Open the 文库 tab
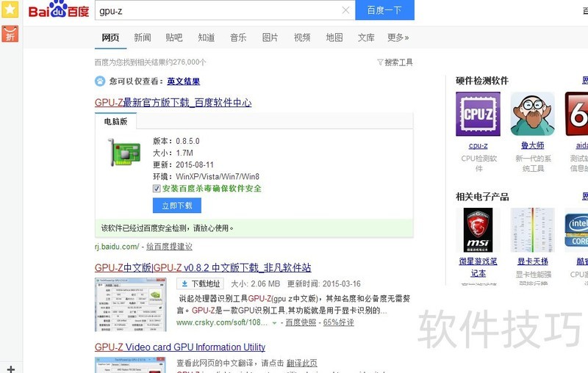The height and width of the screenshot is (373, 588). tap(366, 37)
